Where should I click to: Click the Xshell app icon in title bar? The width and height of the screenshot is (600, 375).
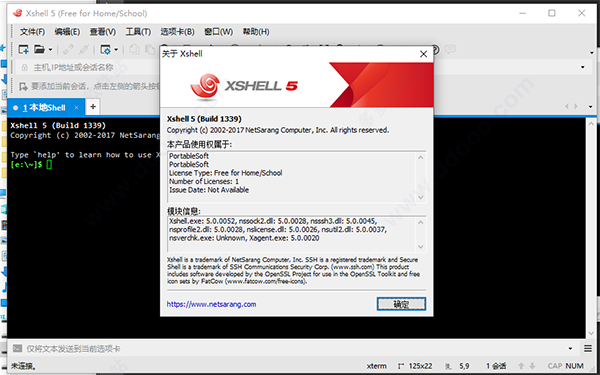(x=18, y=13)
